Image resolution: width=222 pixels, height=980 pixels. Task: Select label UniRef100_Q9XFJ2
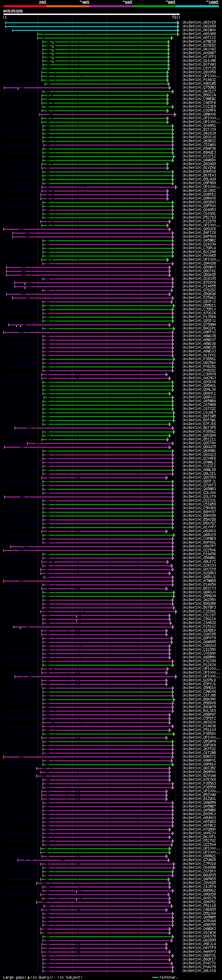coord(199,302)
